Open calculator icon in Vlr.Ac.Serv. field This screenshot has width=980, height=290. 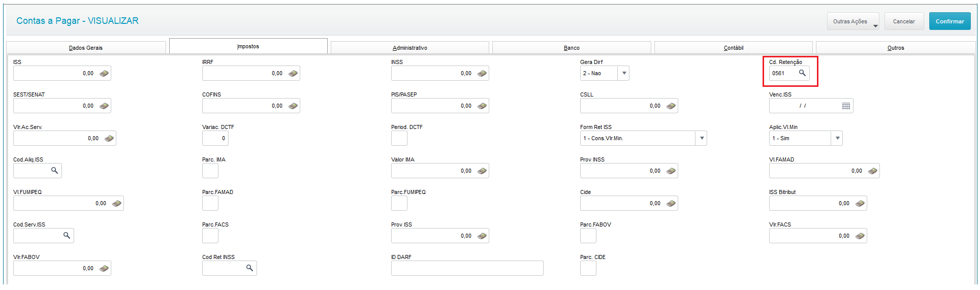109,139
